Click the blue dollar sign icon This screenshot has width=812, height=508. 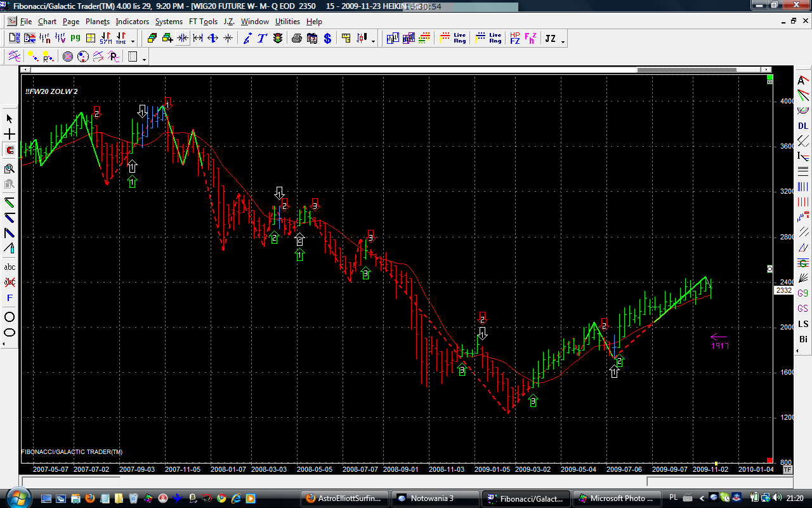pyautogui.click(x=327, y=39)
